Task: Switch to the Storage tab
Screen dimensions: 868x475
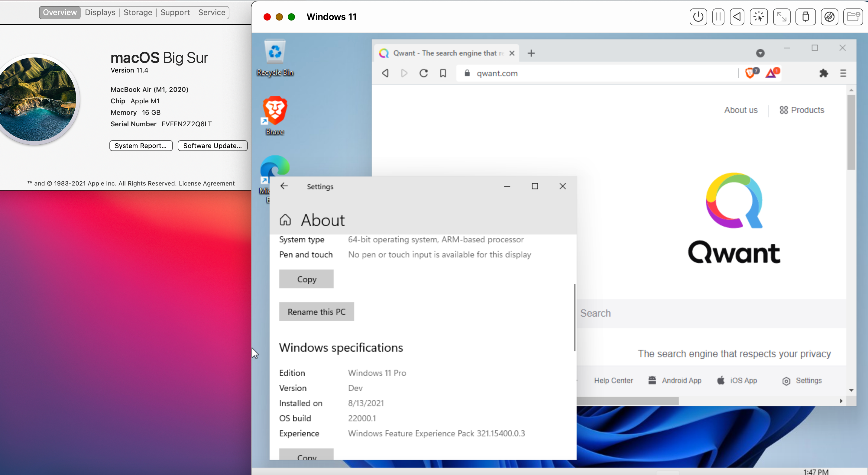Action: [x=138, y=12]
